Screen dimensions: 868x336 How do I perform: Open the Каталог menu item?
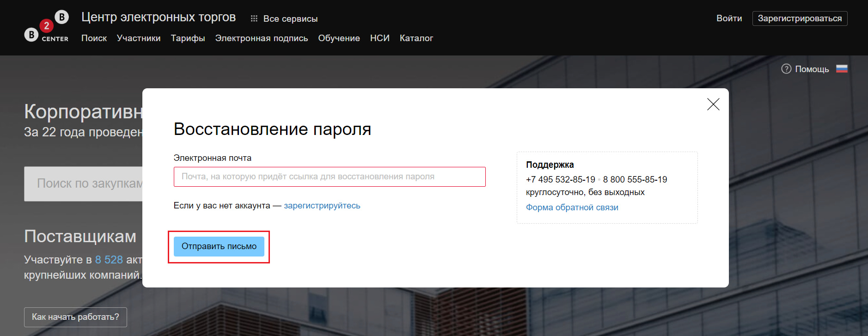click(416, 38)
